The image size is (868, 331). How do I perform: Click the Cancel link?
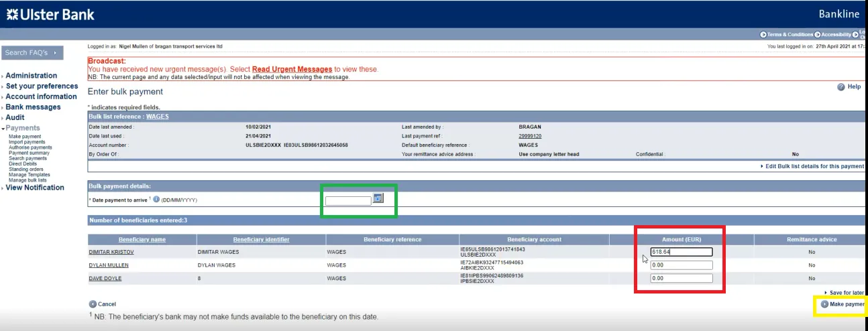[x=107, y=304]
